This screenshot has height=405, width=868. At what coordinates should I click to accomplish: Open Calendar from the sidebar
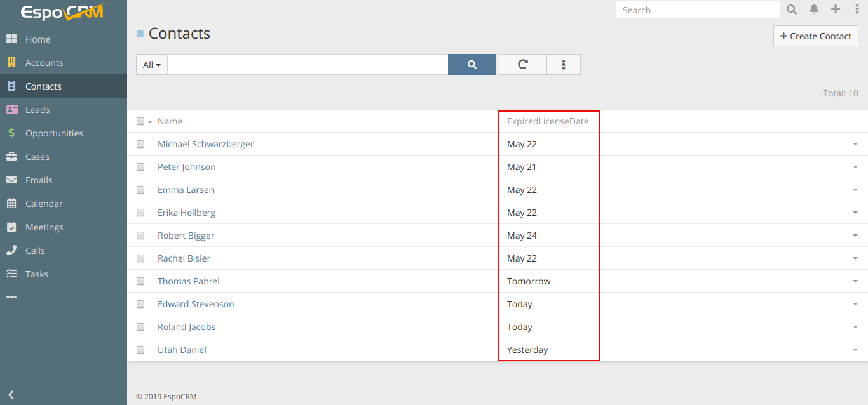(44, 204)
